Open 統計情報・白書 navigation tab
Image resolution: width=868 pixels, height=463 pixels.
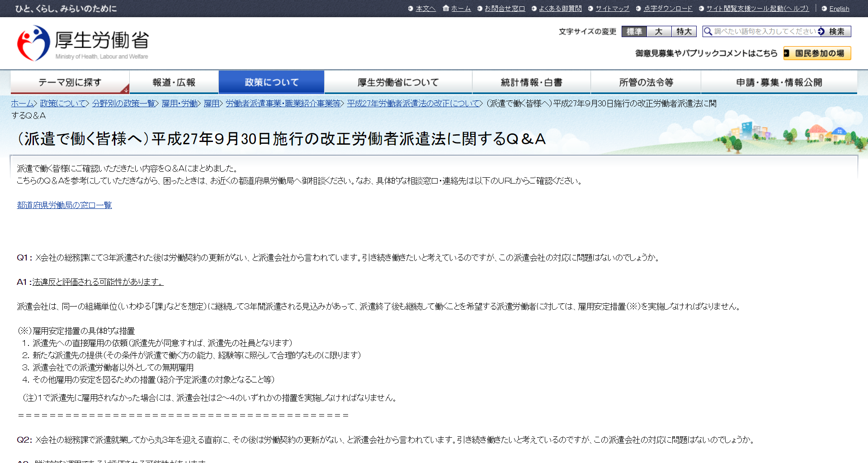[531, 82]
